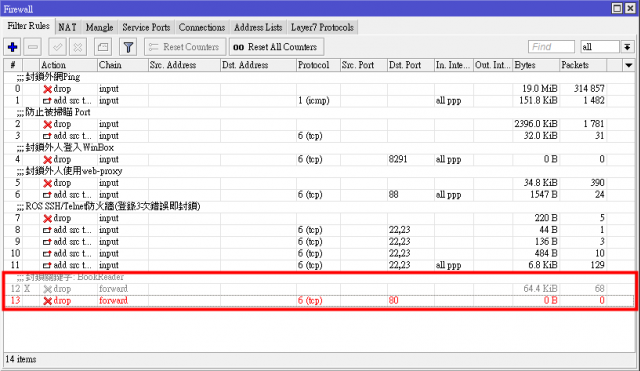Open the Service Ports tab
Viewport: 640px width, 371px height.
pos(146,27)
